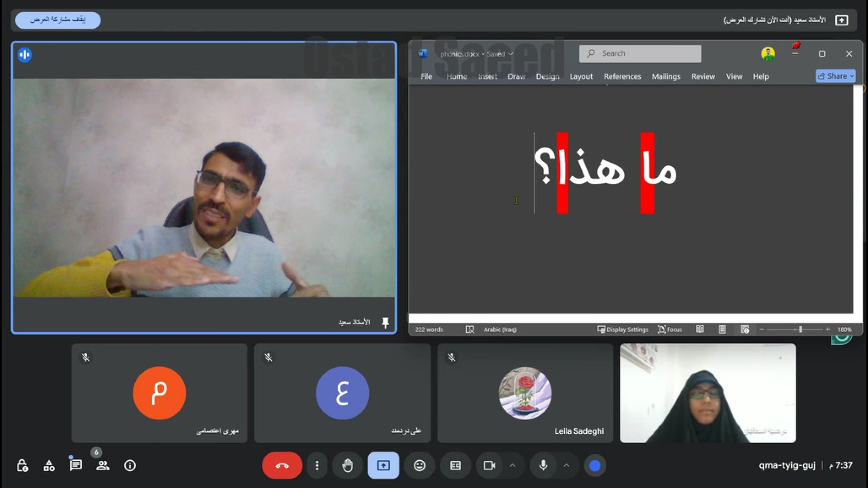Expand the microphone audio settings arrow

(x=566, y=465)
